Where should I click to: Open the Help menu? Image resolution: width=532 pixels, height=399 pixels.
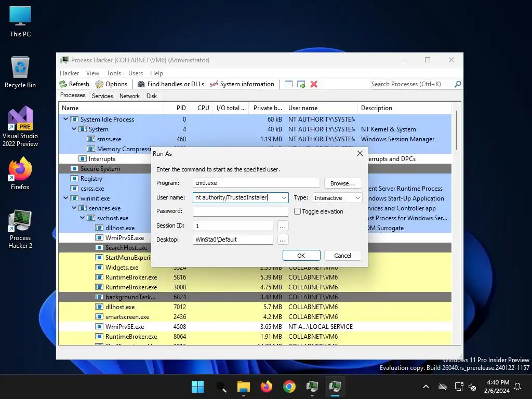click(x=156, y=73)
